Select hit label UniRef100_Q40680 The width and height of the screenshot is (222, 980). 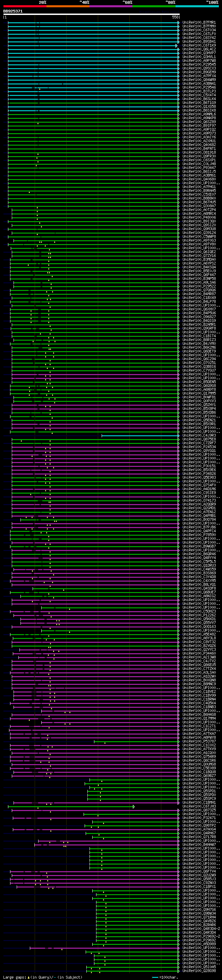[x=199, y=179]
